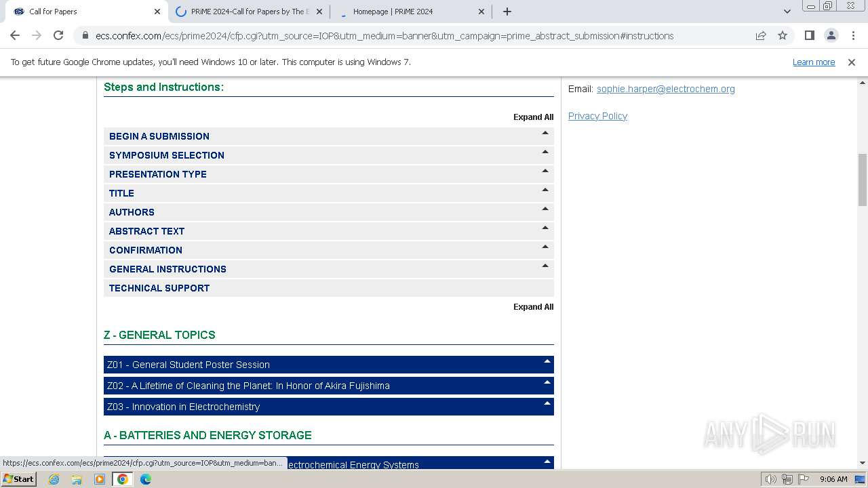Screen dimensions: 868x488
Task: Reload the current page
Action: click(x=58, y=35)
